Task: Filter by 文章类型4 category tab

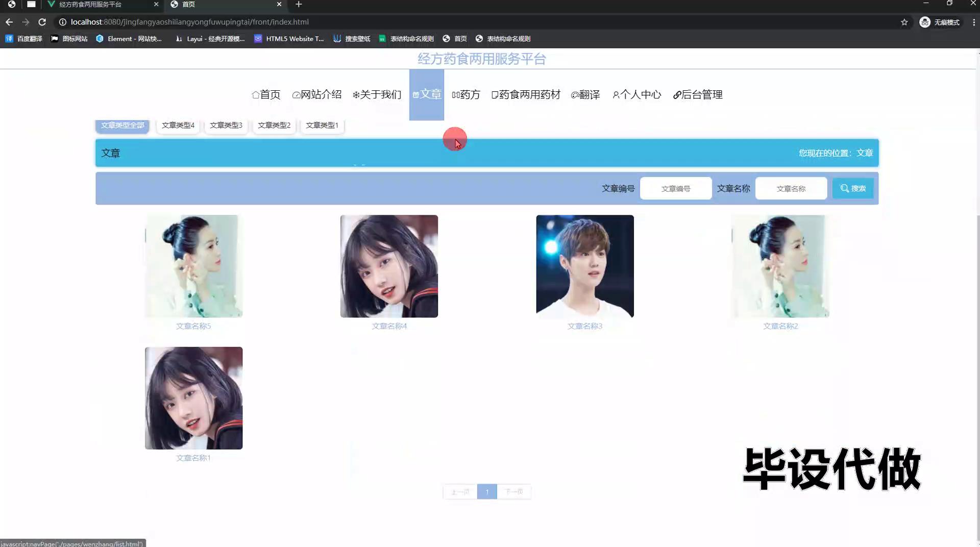Action: click(178, 126)
